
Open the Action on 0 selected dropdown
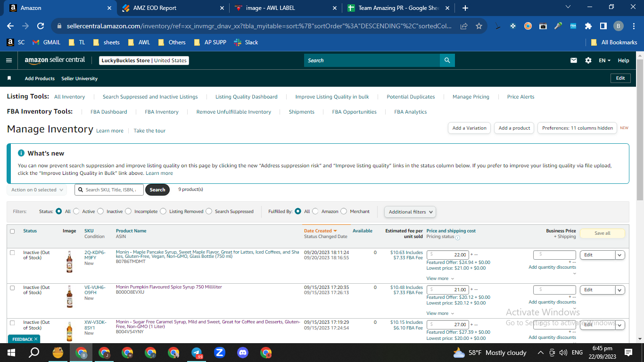click(x=36, y=190)
